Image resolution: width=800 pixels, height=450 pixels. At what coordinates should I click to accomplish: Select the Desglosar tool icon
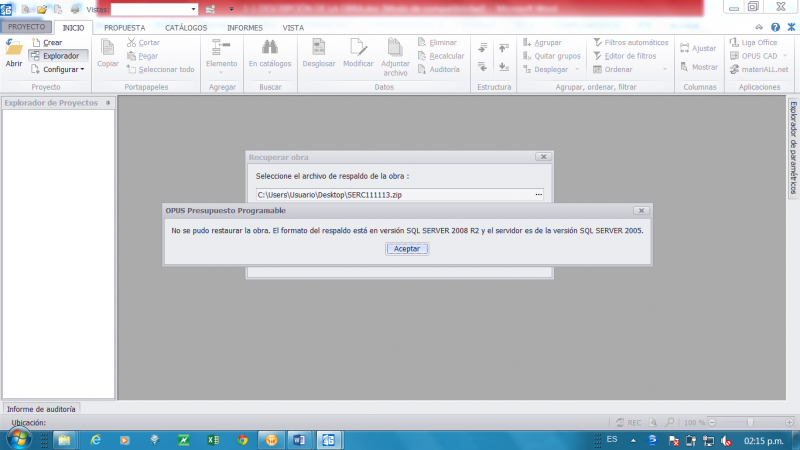coord(319,48)
